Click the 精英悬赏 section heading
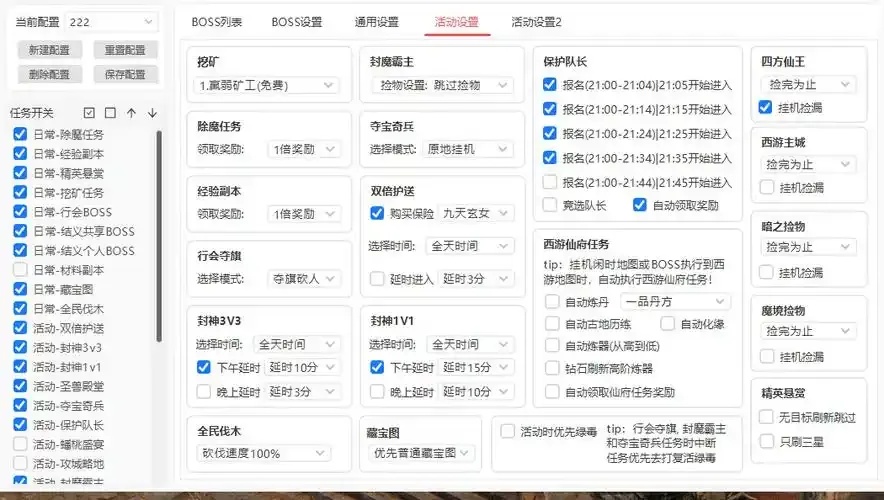The width and height of the screenshot is (884, 500). click(783, 393)
